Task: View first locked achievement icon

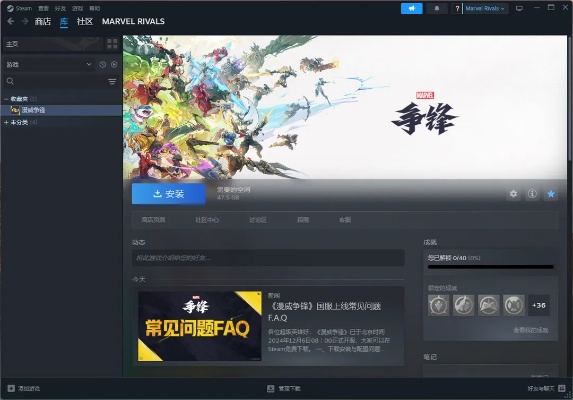Action: [x=439, y=305]
